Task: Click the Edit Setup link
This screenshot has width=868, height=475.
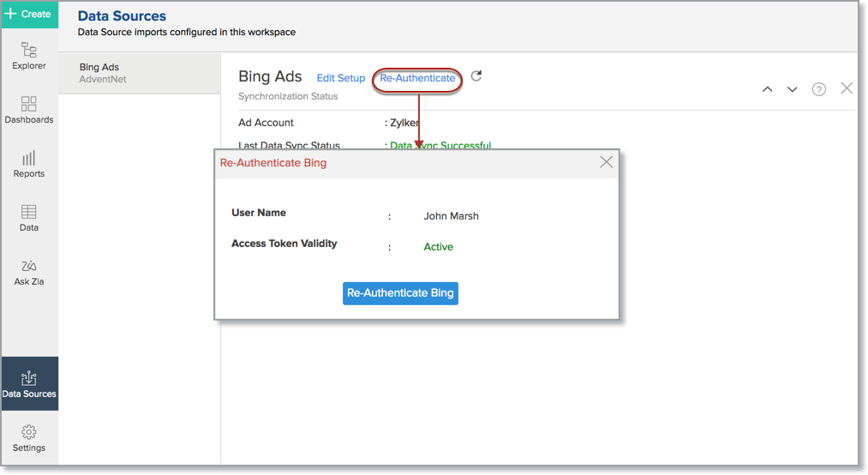Action: [340, 78]
